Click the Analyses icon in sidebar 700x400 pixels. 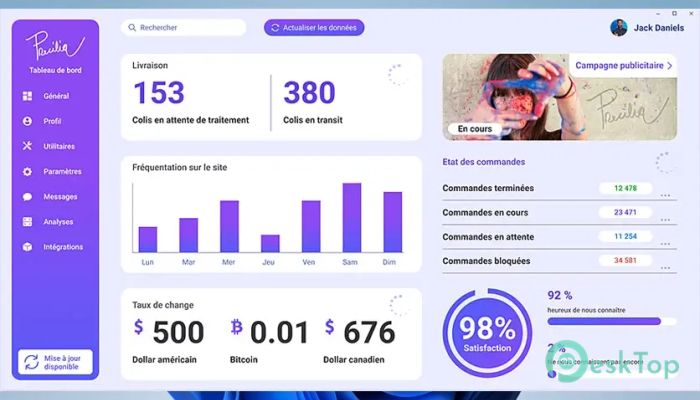pyautogui.click(x=27, y=221)
